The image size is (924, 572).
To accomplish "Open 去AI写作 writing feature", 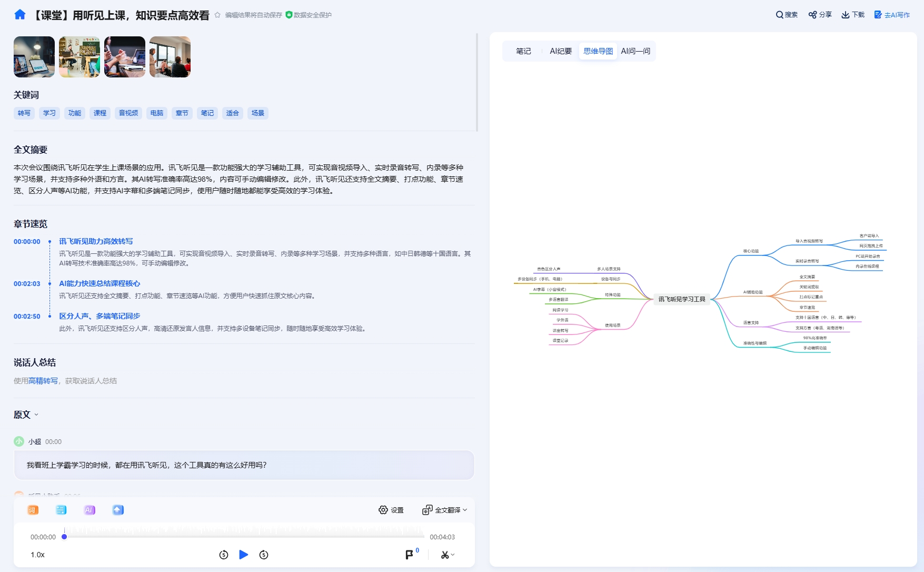I will [x=892, y=15].
